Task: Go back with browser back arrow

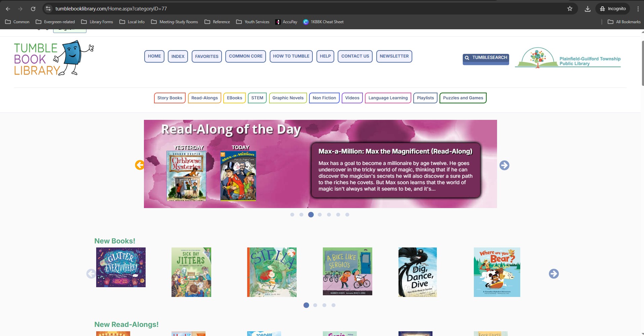Action: (8, 9)
